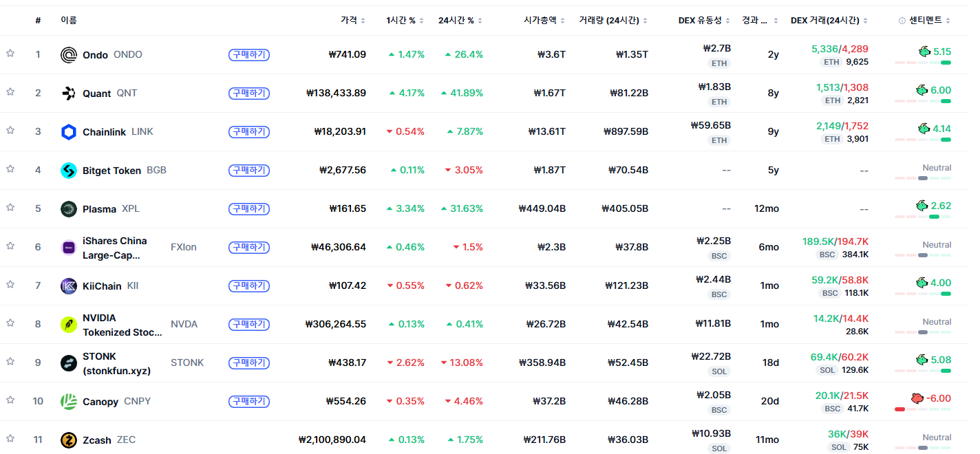Viewport: 980px width, 454px height.
Task: Click 구매하기 button in the STONK row
Action: pyautogui.click(x=248, y=363)
